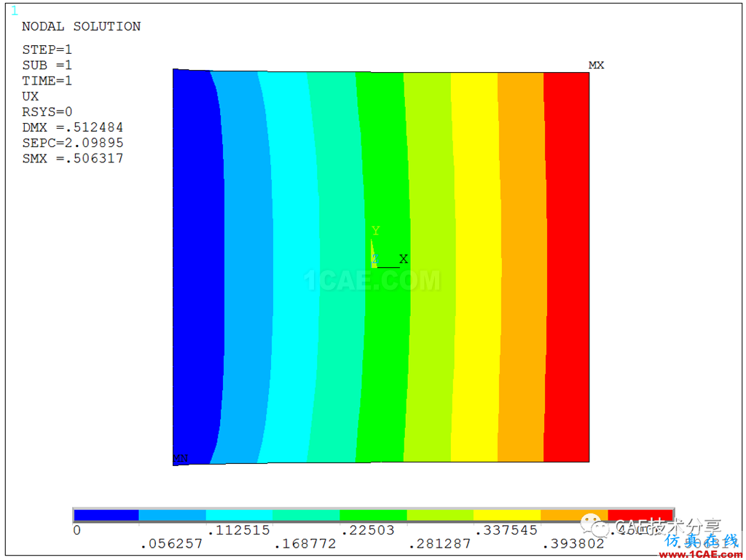
Task: Click the legend value .281287
Action: (x=440, y=544)
